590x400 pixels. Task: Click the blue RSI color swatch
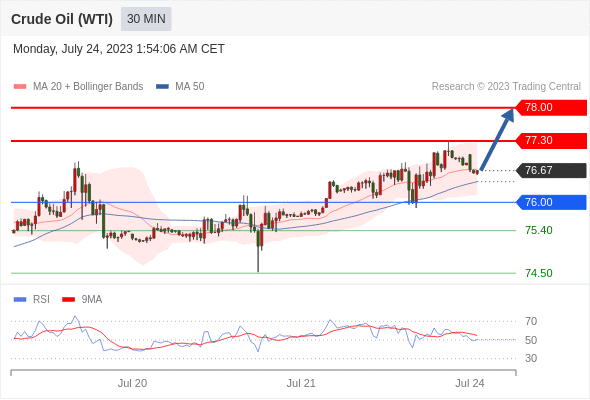[20, 300]
